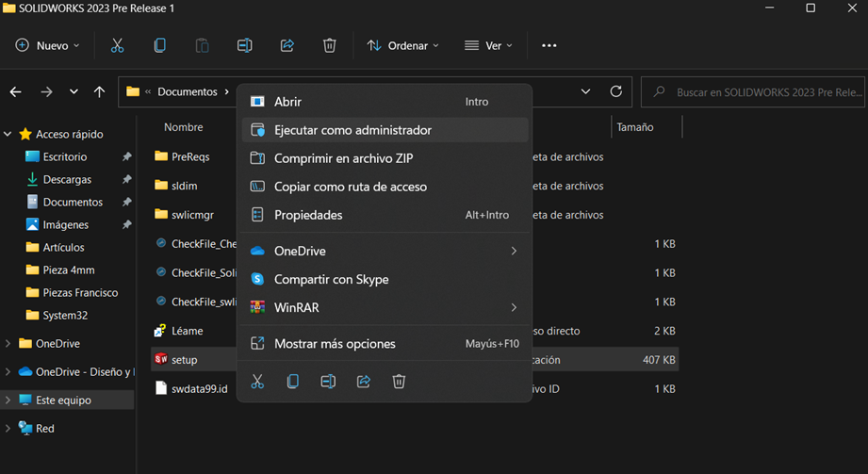
Task: Open the Pieza 4mm sidebar folder
Action: point(69,270)
